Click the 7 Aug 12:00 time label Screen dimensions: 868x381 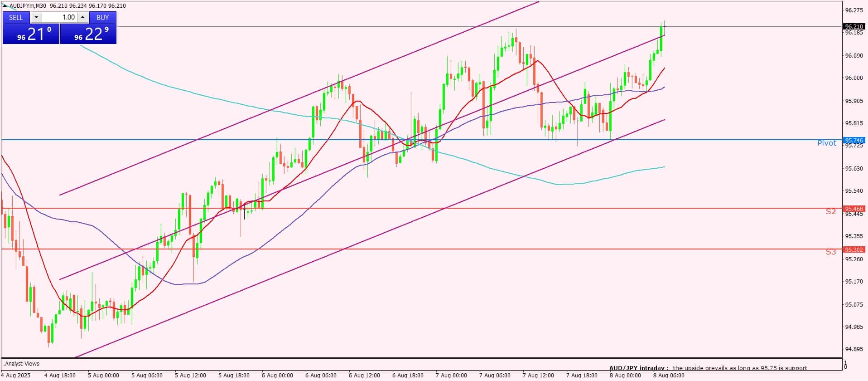538,375
